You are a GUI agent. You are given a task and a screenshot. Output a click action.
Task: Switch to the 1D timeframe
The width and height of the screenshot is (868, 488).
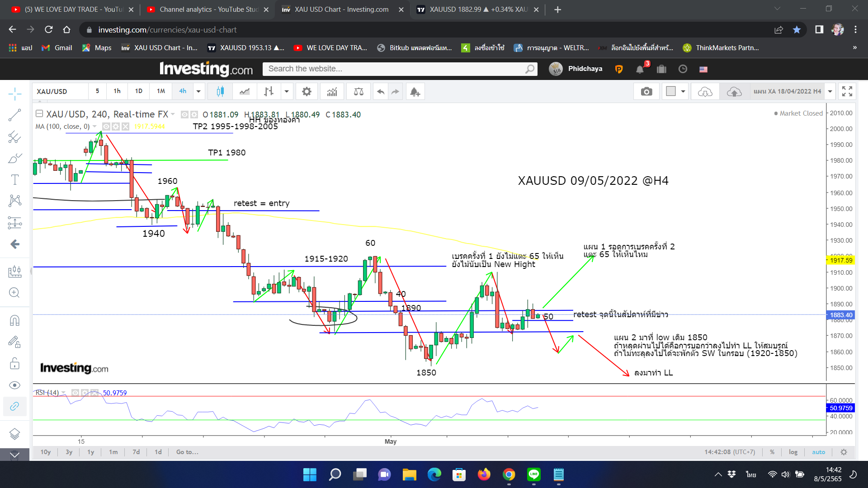tap(139, 91)
